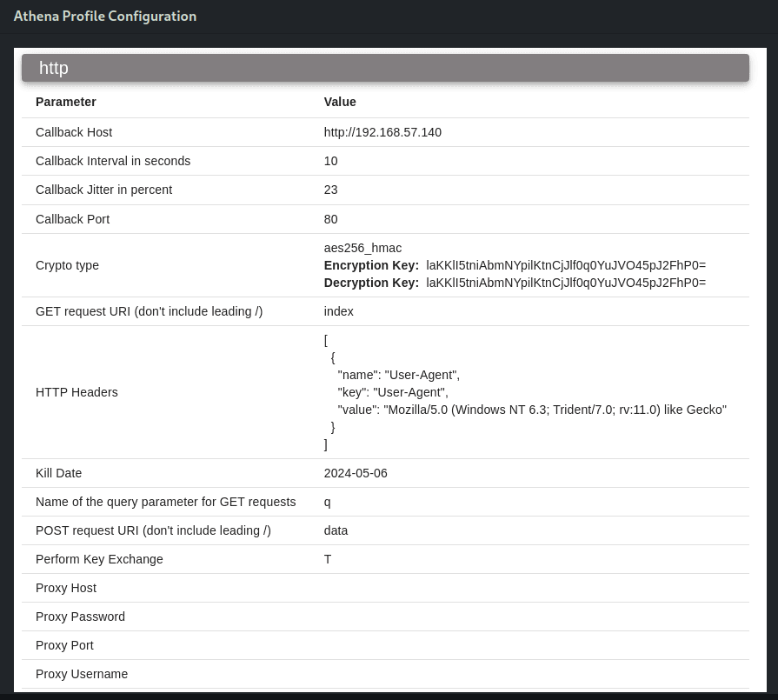Click the Crypto type label
The height and width of the screenshot is (700, 778).
(x=68, y=265)
